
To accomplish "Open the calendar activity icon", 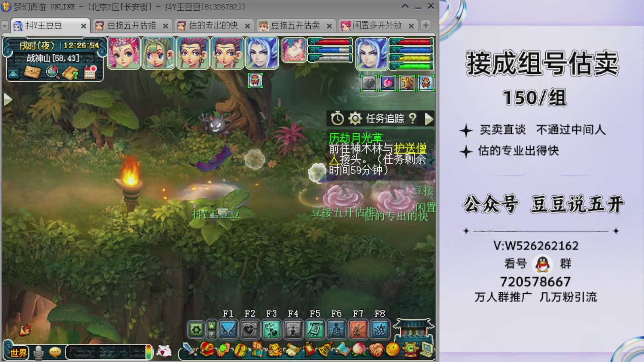I will pyautogui.click(x=90, y=72).
